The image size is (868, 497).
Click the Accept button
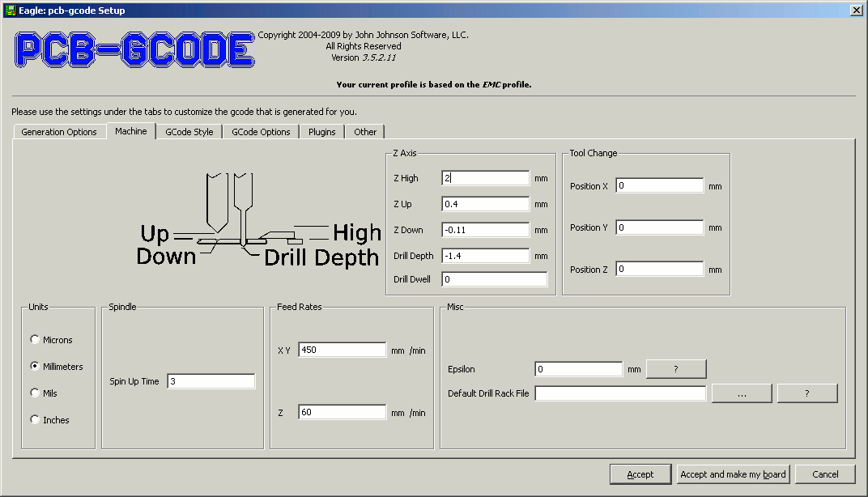(640, 474)
